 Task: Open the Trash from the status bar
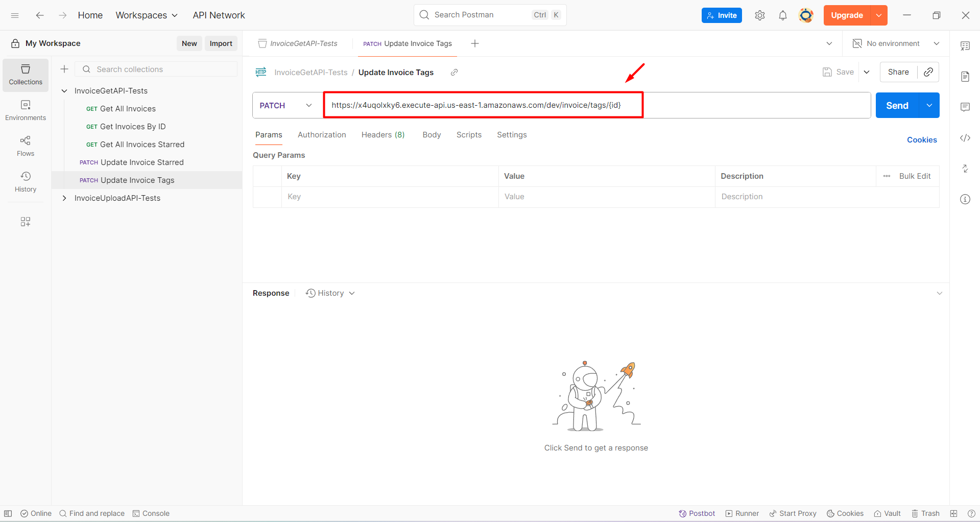[x=925, y=513]
